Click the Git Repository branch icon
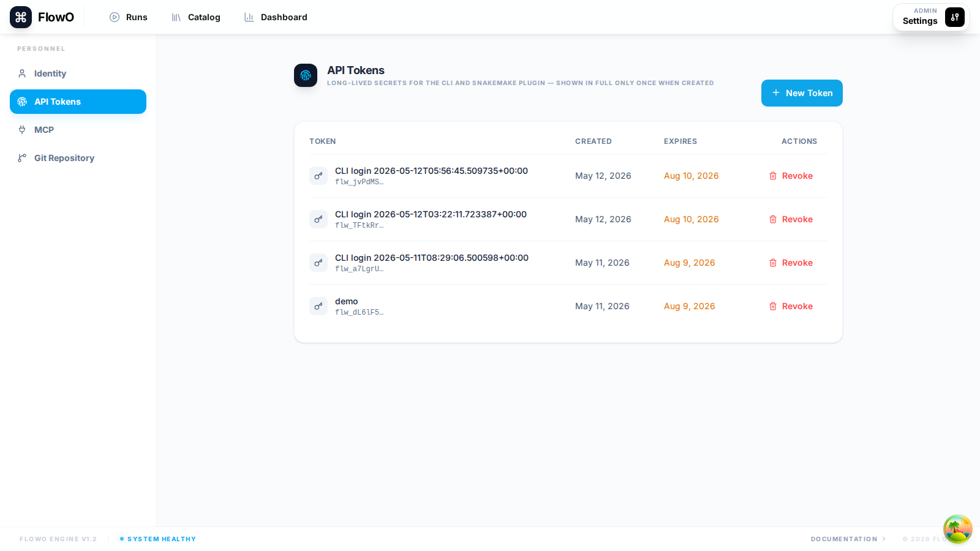Screen dimensions: 980x551 click(22, 158)
